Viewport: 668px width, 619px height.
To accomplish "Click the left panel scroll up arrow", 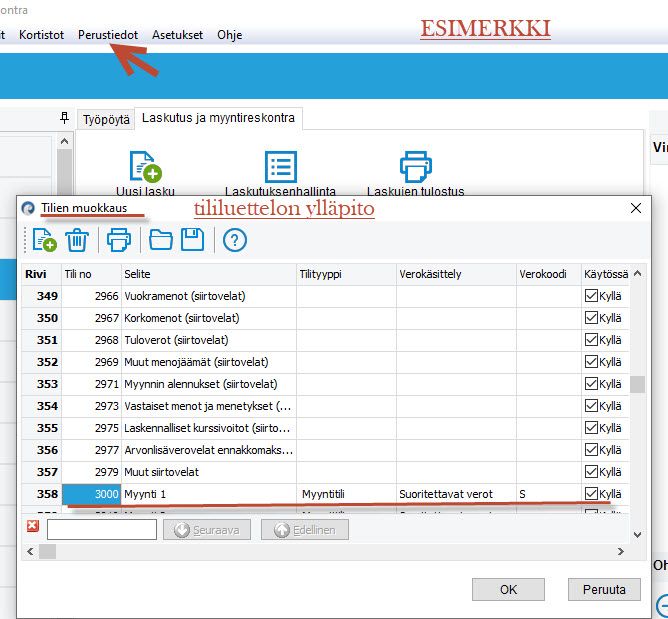I will coord(64,141).
